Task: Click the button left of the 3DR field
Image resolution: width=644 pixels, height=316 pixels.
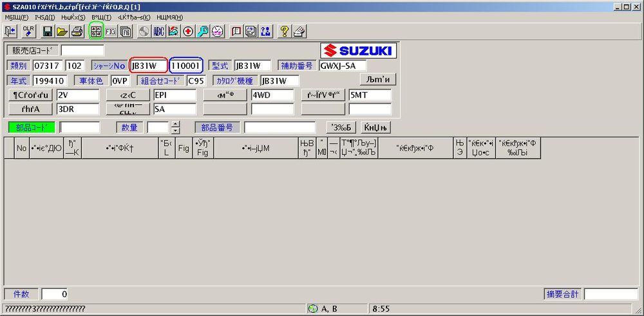Action: 31,109
